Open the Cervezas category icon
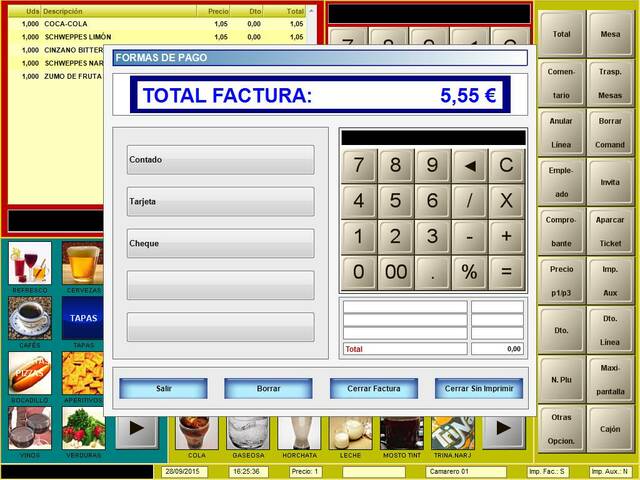 (x=82, y=264)
